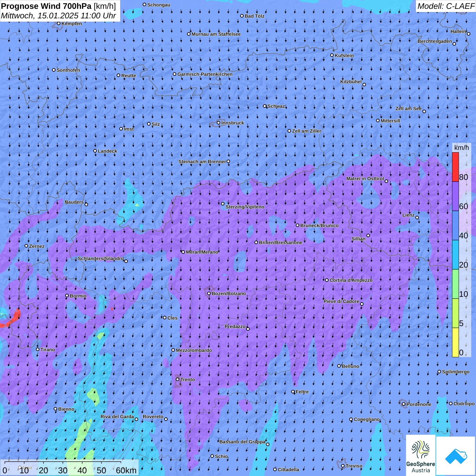Click the 'Zernez' label
Viewport: 476px width, 476px height.
pyautogui.click(x=37, y=246)
